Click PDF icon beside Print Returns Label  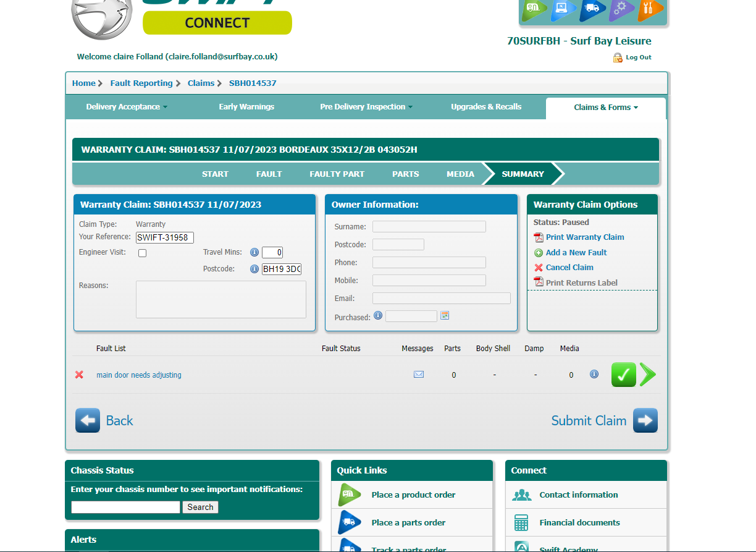(539, 282)
